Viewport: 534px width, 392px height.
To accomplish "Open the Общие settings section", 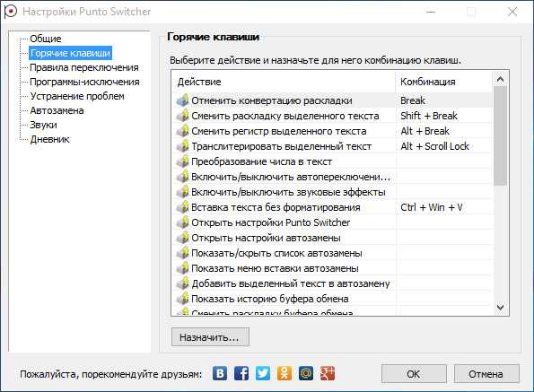I will click(46, 39).
